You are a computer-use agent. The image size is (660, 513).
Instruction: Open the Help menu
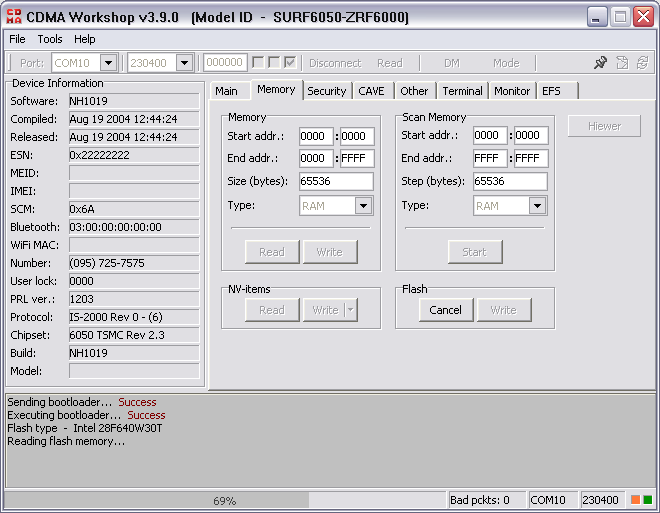tap(85, 39)
